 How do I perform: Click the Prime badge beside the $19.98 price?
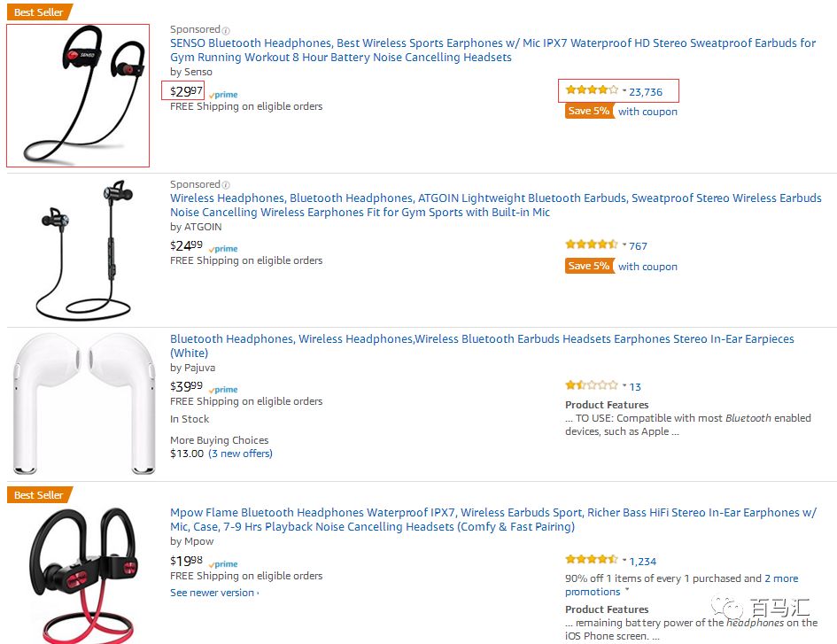click(x=223, y=564)
